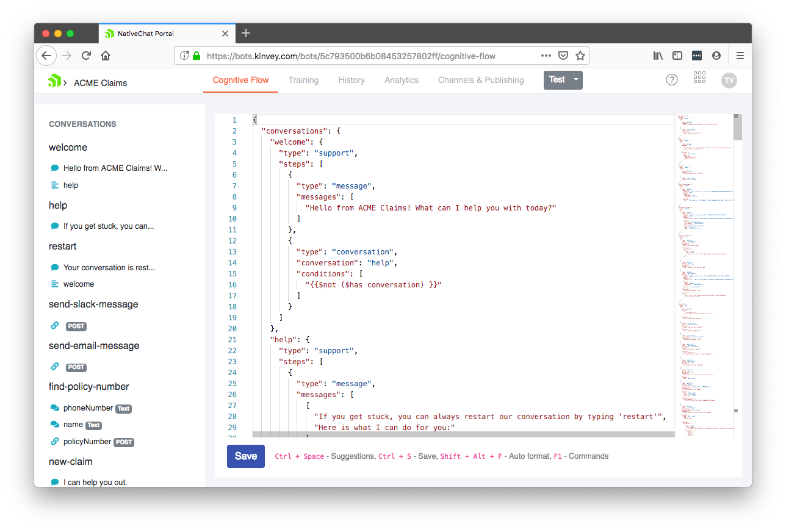Open the Analytics tab
Screen dimensions: 786x532
click(402, 80)
